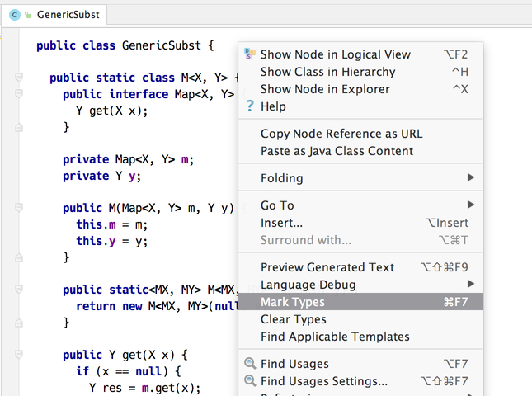Collapse the Map interface fold marker
Image resolution: width=532 pixels, height=396 pixels.
[19, 93]
